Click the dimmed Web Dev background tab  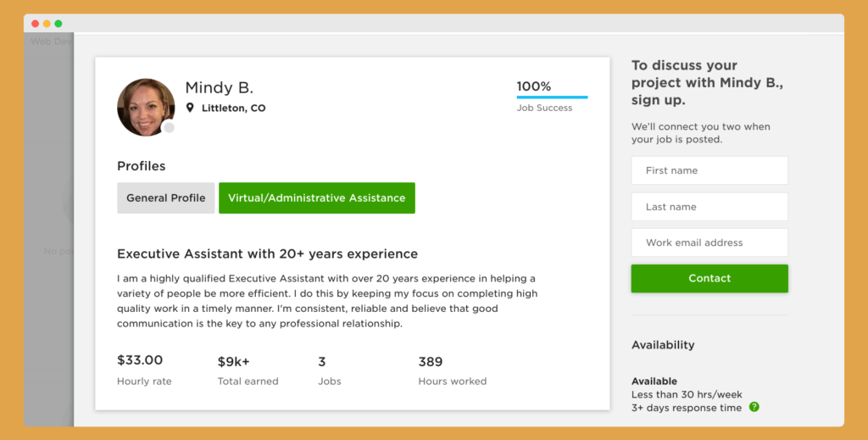51,42
